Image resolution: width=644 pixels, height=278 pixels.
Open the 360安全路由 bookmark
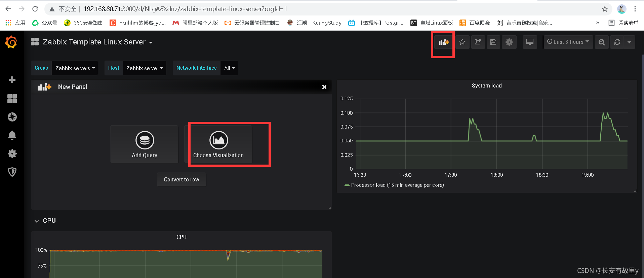coord(83,23)
